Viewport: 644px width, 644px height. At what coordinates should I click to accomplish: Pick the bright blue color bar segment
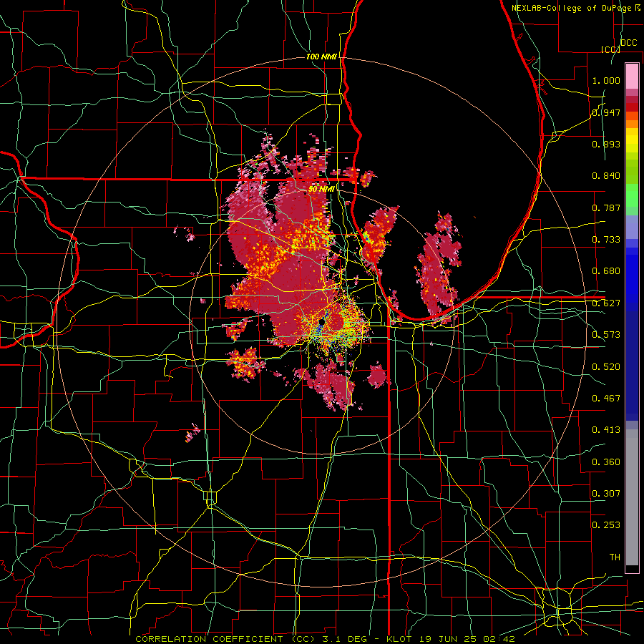[x=632, y=279]
